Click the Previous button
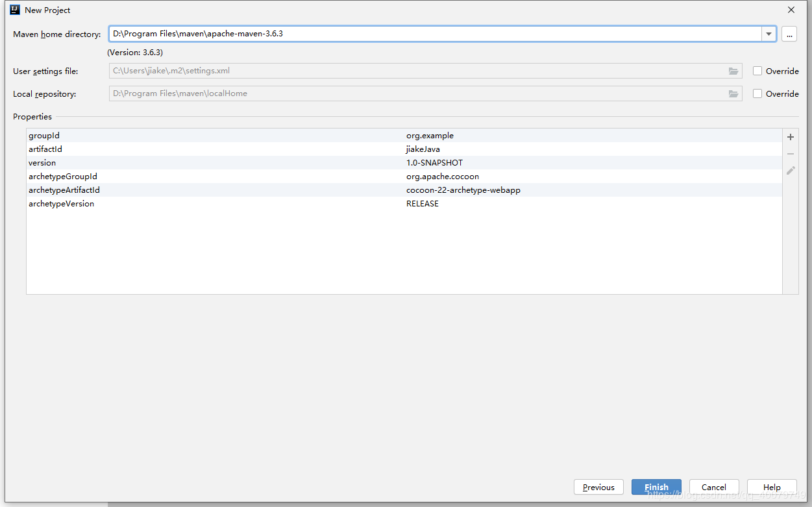Viewport: 812px width, 507px height. pyautogui.click(x=598, y=487)
